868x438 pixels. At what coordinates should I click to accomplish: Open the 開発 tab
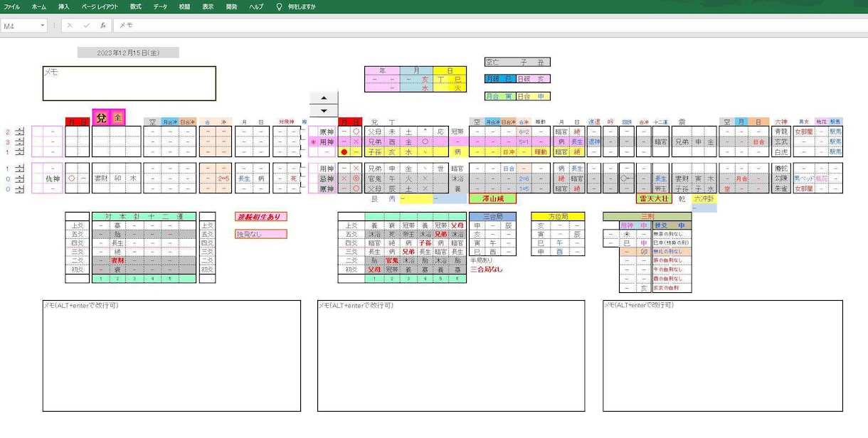[232, 6]
